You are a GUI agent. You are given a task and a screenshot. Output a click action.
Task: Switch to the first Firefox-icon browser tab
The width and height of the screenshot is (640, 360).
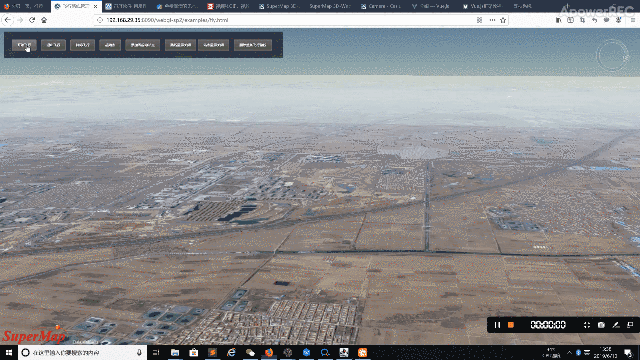click(24, 6)
